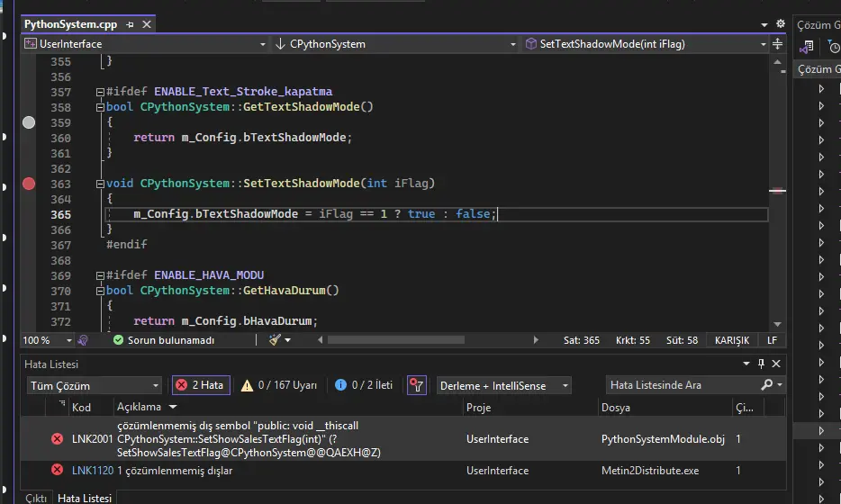Open the PythonSystem.cpp tab
The image size is (841, 504).
tap(70, 24)
